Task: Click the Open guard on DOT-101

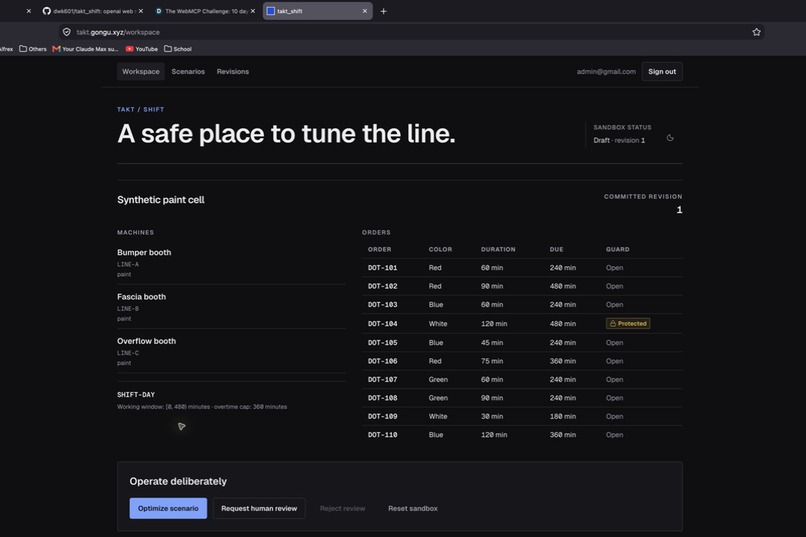Action: [x=614, y=268]
